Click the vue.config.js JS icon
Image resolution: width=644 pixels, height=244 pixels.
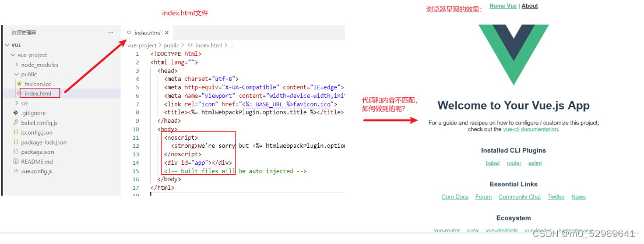pyautogui.click(x=16, y=171)
